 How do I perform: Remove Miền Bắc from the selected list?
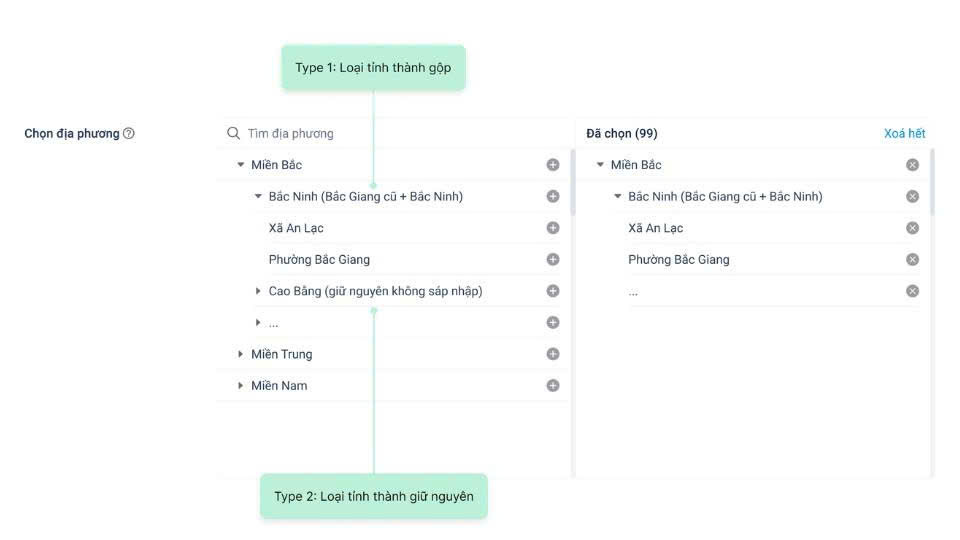912,165
